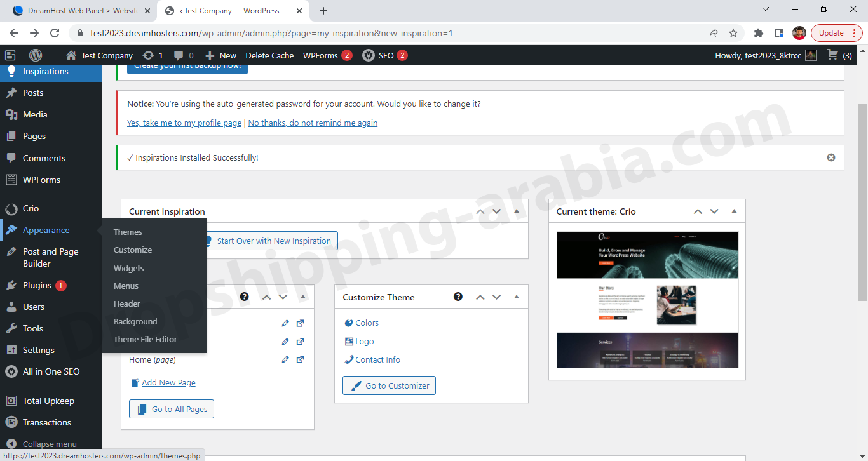Viewport: 868px width, 461px height.
Task: Click help icon in the pages panel listing Home
Action: click(244, 297)
